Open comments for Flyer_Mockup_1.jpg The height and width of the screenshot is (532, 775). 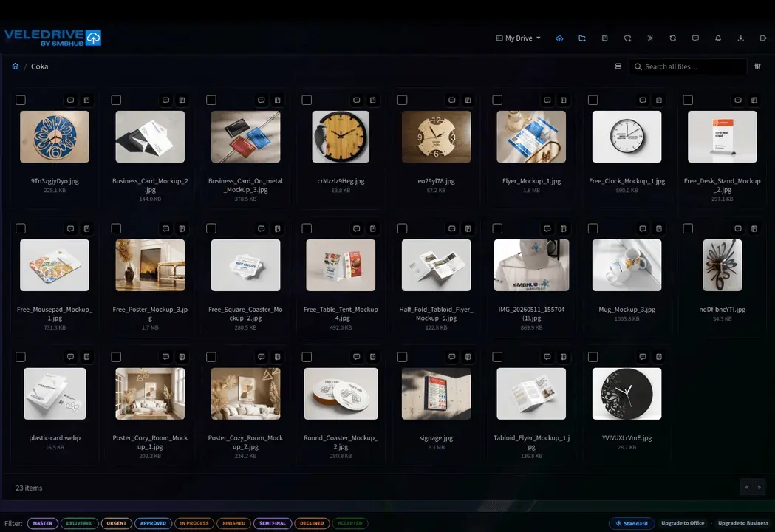[547, 100]
